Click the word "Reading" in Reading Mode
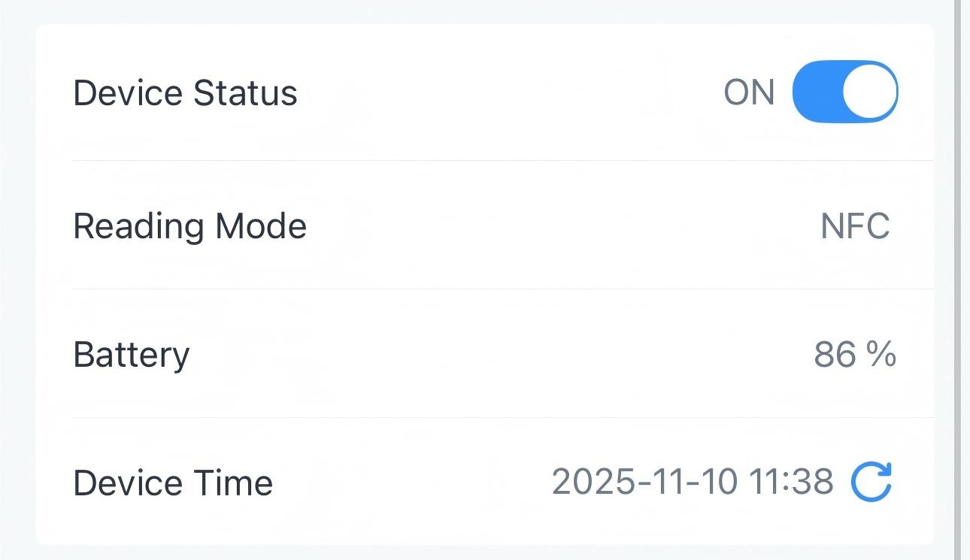 click(138, 226)
